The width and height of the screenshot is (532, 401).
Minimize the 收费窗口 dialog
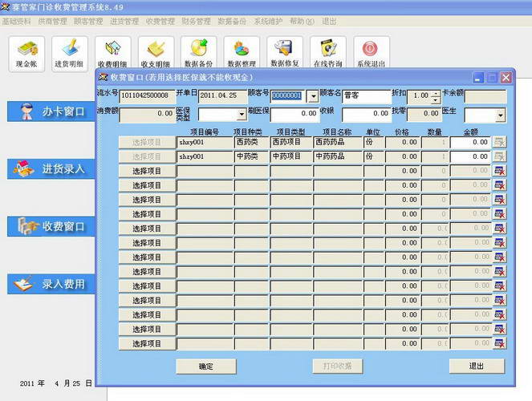click(478, 78)
